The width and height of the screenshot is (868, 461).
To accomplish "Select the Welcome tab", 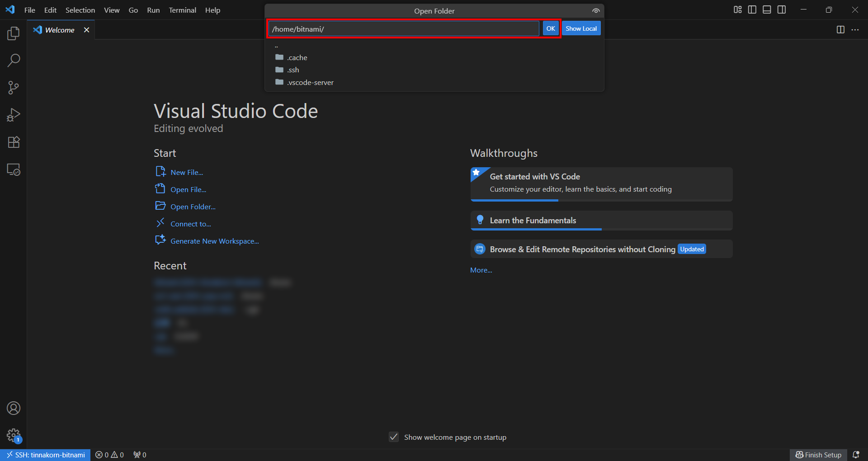I will pos(61,30).
